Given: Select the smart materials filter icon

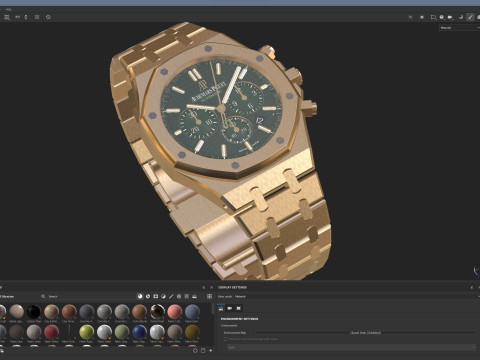Looking at the screenshot, I should tap(148, 296).
